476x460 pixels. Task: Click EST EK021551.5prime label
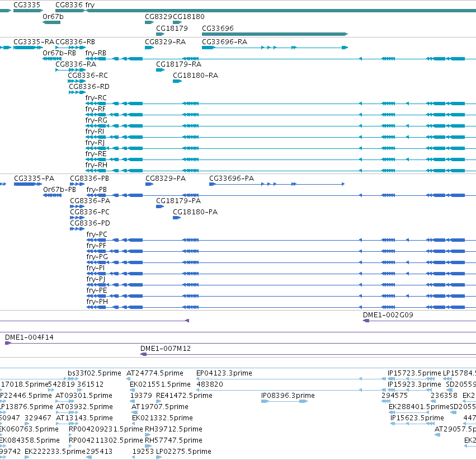click(160, 384)
